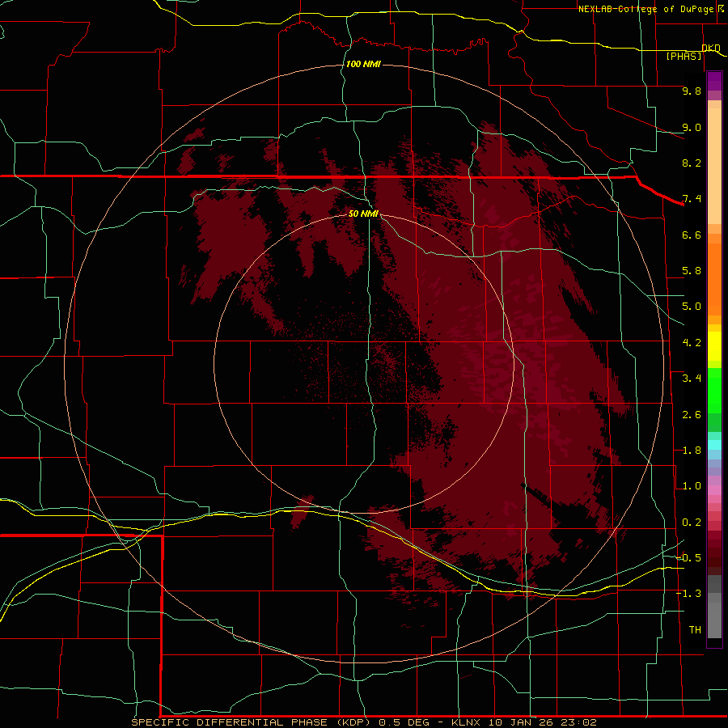Click the 2.6 legend value
The image size is (728, 728).
(x=692, y=415)
